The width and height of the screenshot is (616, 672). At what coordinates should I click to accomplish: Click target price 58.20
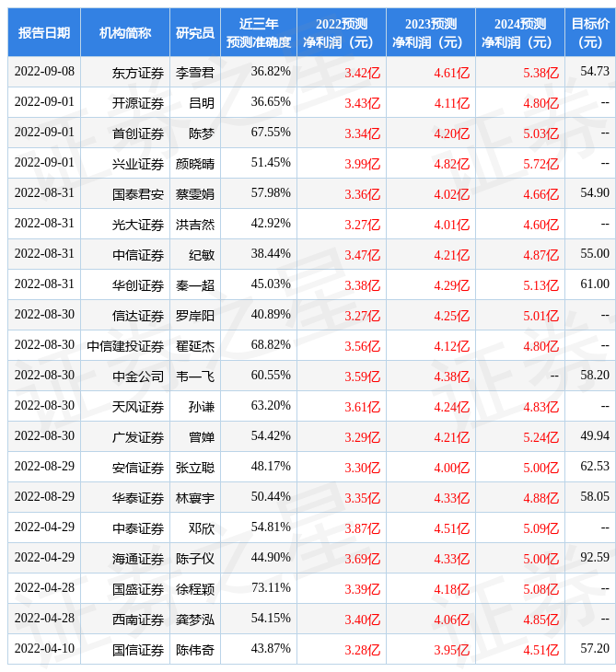[595, 375]
